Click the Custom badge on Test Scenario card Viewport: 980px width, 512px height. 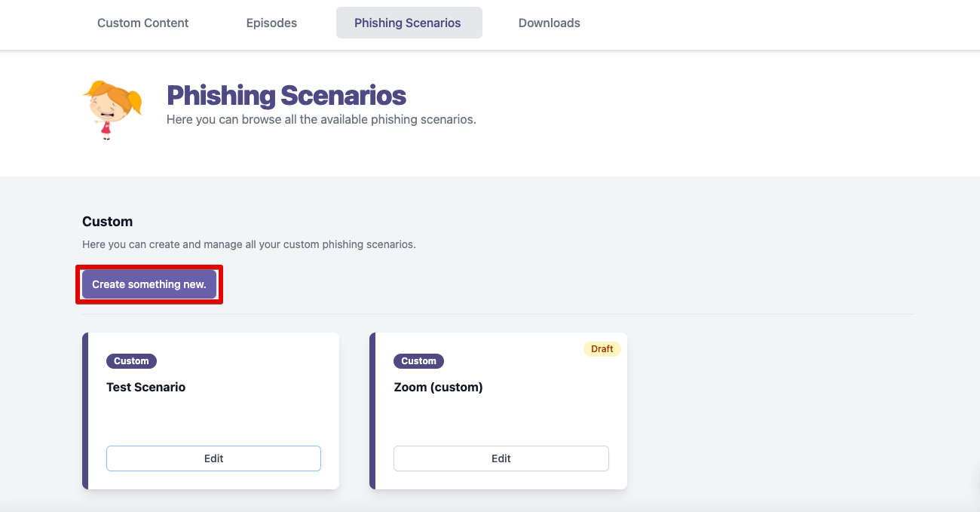click(x=131, y=361)
